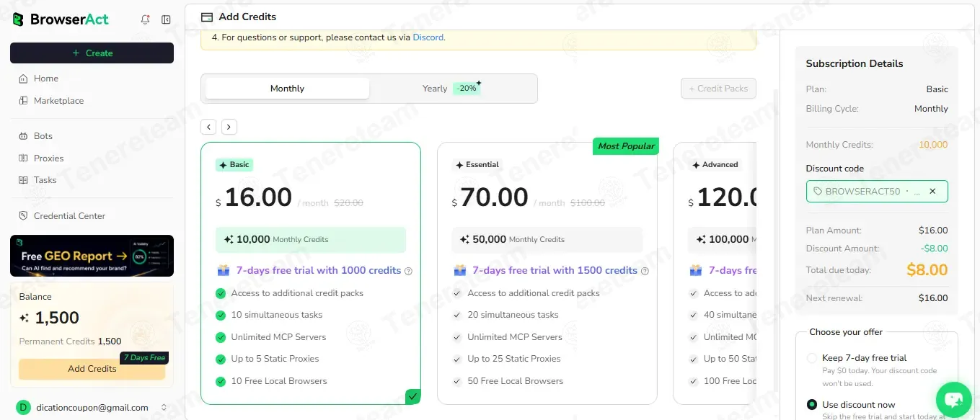Click the green Create button
Image resolution: width=980 pixels, height=420 pixels.
click(92, 53)
